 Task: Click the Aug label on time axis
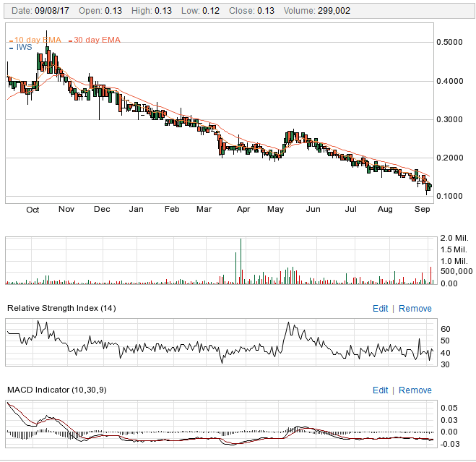(x=385, y=210)
